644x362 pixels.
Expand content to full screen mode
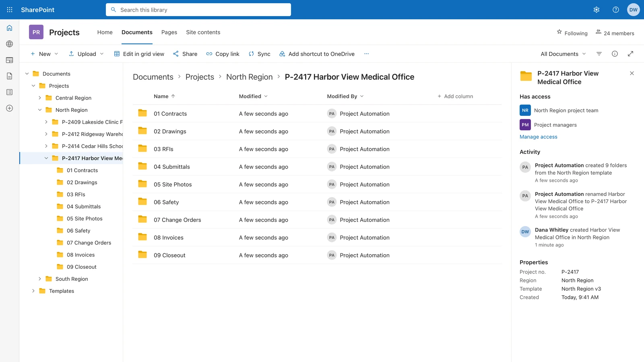click(x=631, y=54)
